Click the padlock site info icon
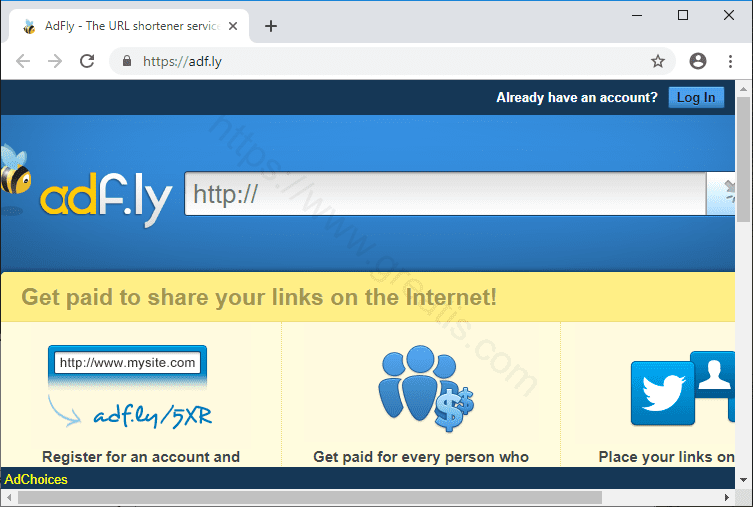Image resolution: width=753 pixels, height=507 pixels. (127, 60)
